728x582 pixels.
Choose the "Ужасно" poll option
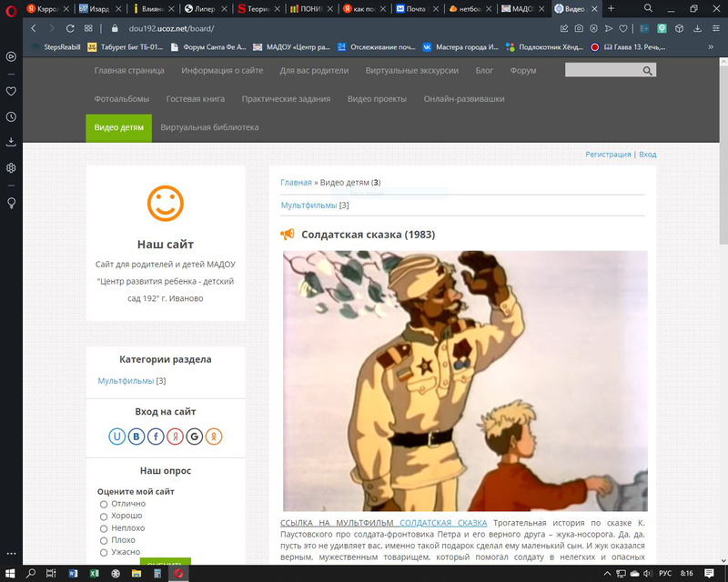point(104,552)
